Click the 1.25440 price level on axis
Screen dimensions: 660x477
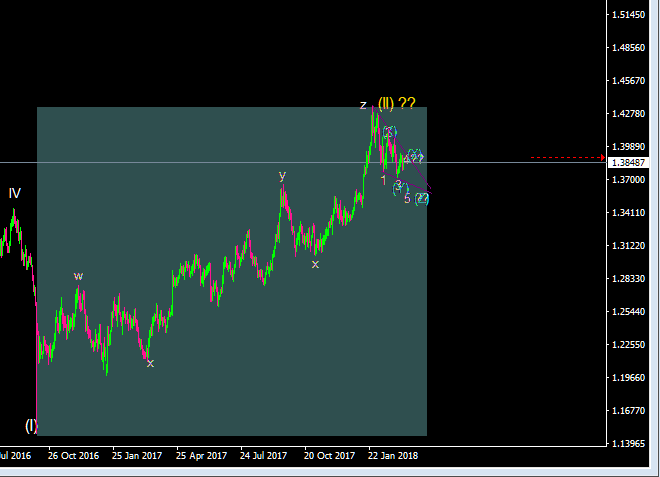pyautogui.click(x=630, y=311)
